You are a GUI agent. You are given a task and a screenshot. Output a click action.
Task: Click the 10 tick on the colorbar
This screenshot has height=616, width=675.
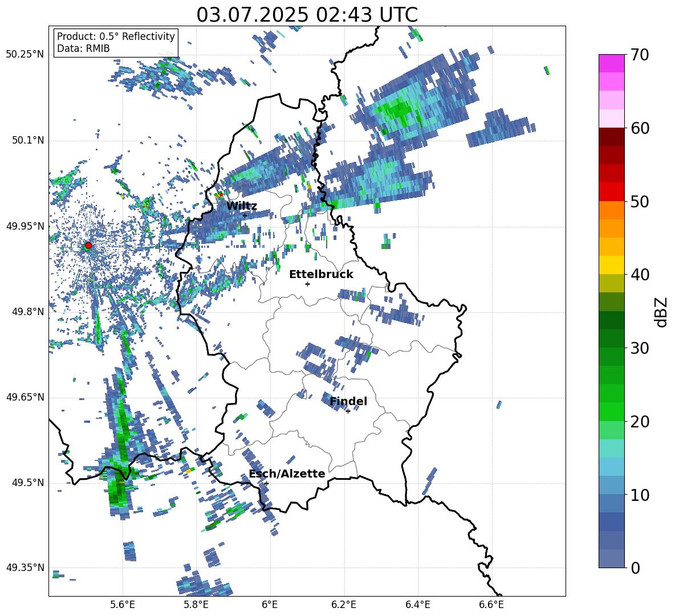point(640,495)
